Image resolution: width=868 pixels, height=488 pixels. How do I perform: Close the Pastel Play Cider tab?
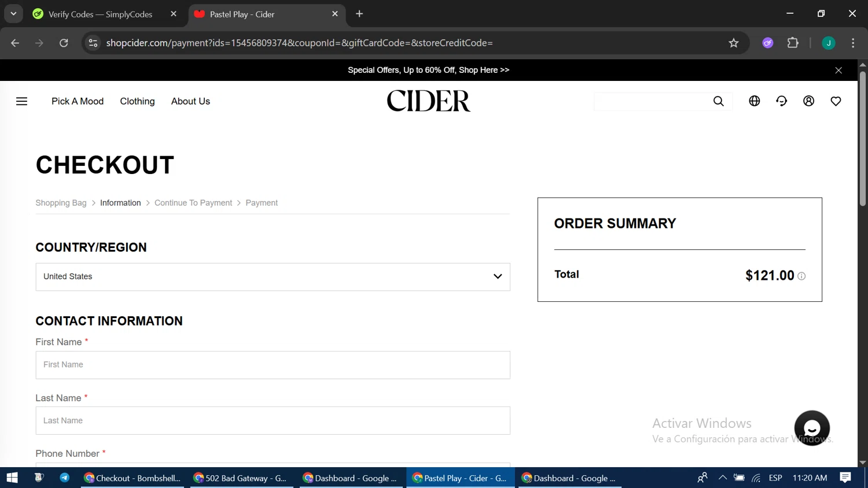[334, 14]
